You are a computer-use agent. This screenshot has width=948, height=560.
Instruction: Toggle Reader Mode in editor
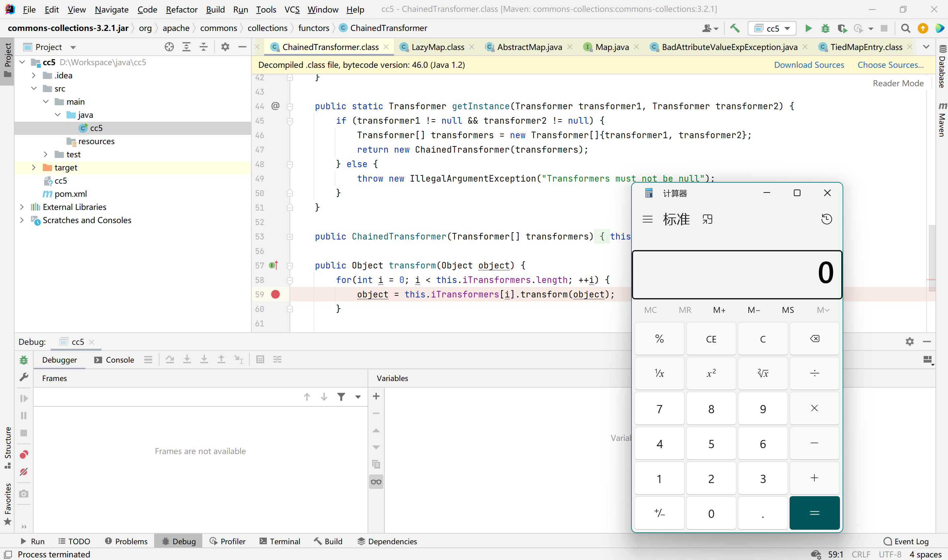[898, 83]
